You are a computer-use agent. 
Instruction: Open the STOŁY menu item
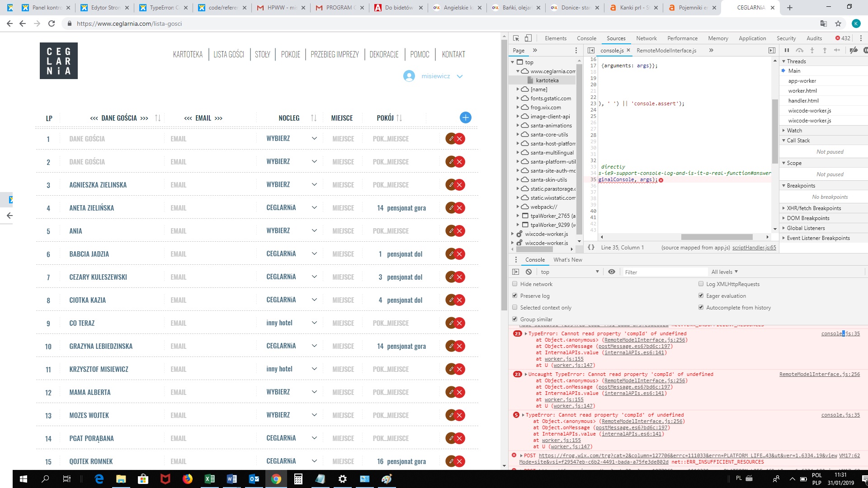coord(262,54)
